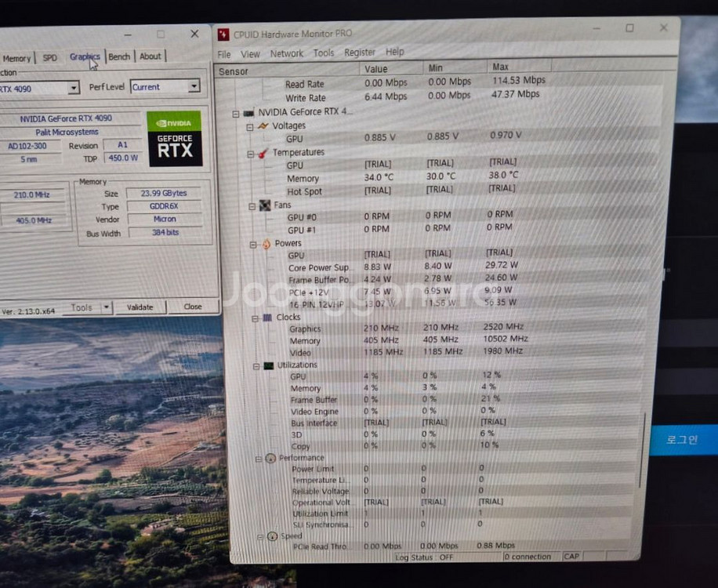This screenshot has height=588, width=718.
Task: Click the Validate button in CPU-Z
Action: click(x=140, y=307)
